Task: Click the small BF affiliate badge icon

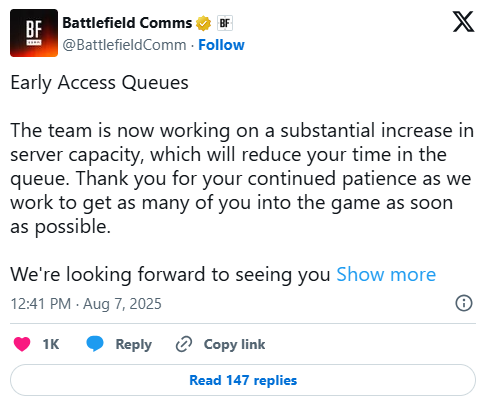Action: coord(225,23)
